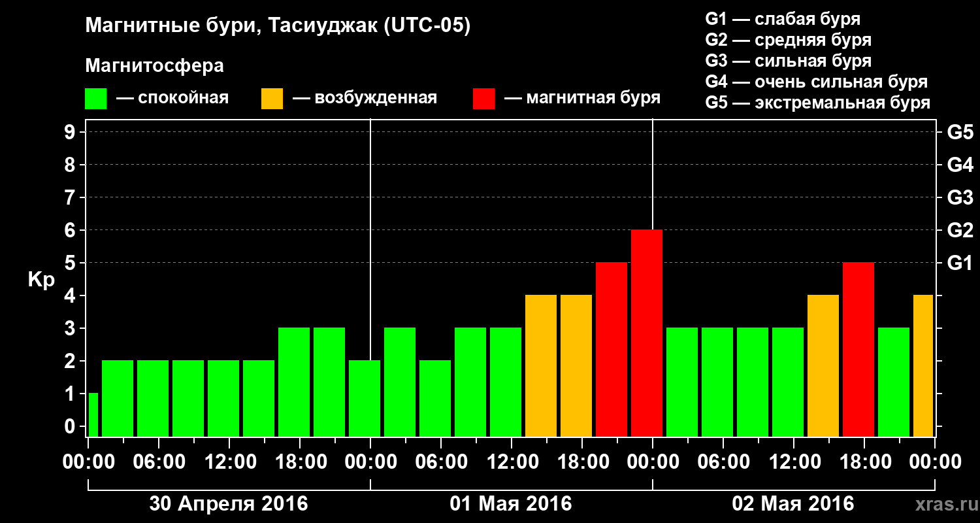Click the '— спокойная' legend label
Viewport: 980px width, 523px height.
[x=172, y=98]
